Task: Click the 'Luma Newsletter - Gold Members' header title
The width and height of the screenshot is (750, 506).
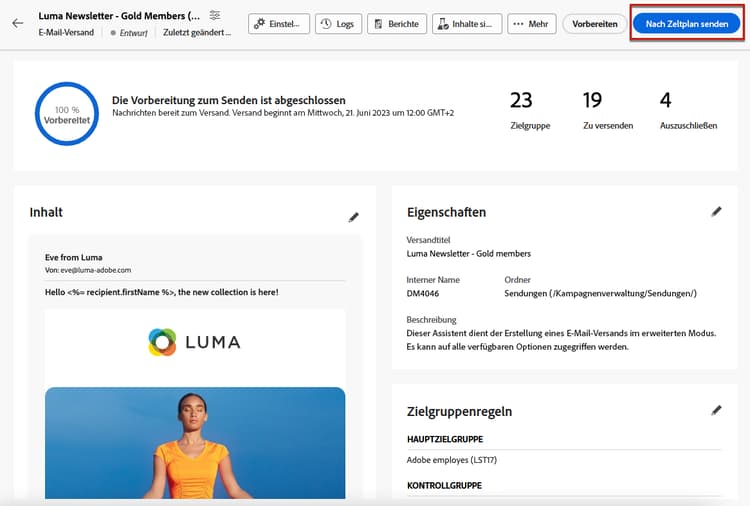Action: (x=119, y=16)
